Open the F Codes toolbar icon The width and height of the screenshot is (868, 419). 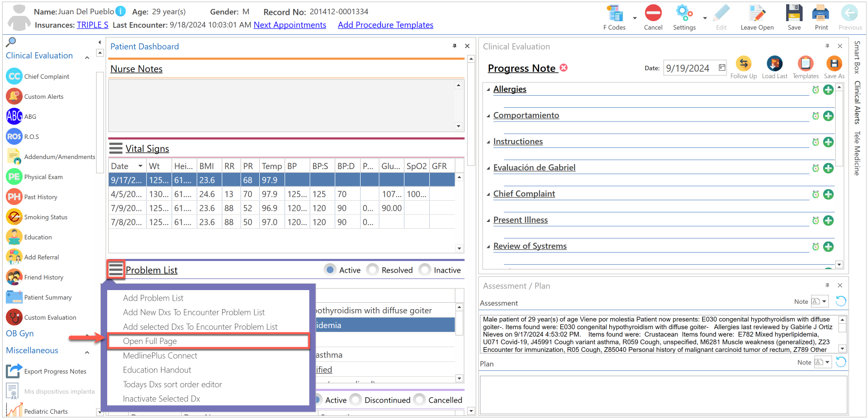point(615,13)
